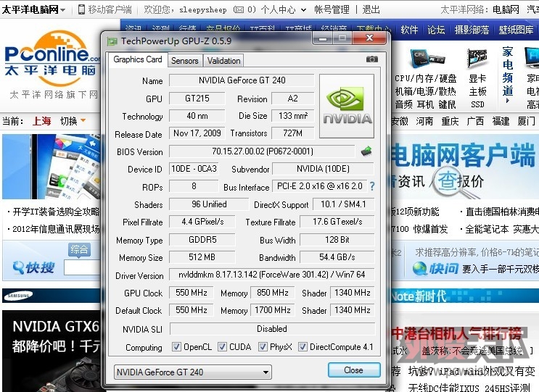Toggle the OpenCL checkbox

[176, 347]
